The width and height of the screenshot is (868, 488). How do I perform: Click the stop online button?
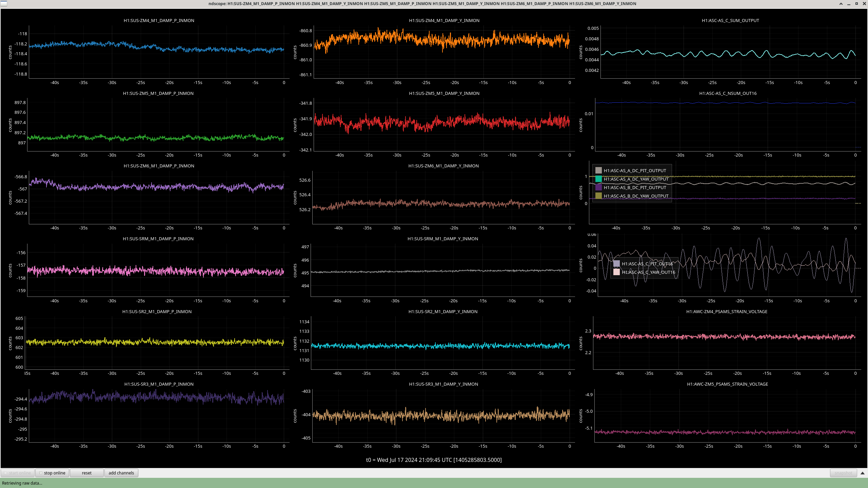pos(52,473)
